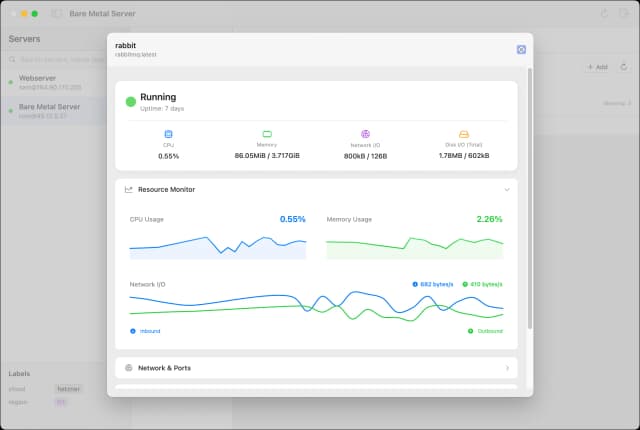Click the Uptime: 7 days text

pyautogui.click(x=162, y=109)
